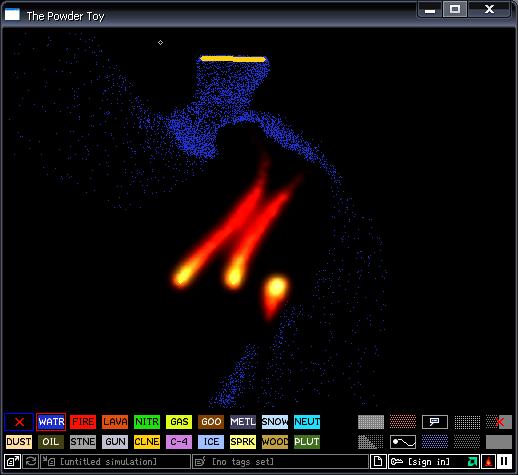Pick the LAVA element
This screenshot has height=475, width=518.
pos(115,422)
